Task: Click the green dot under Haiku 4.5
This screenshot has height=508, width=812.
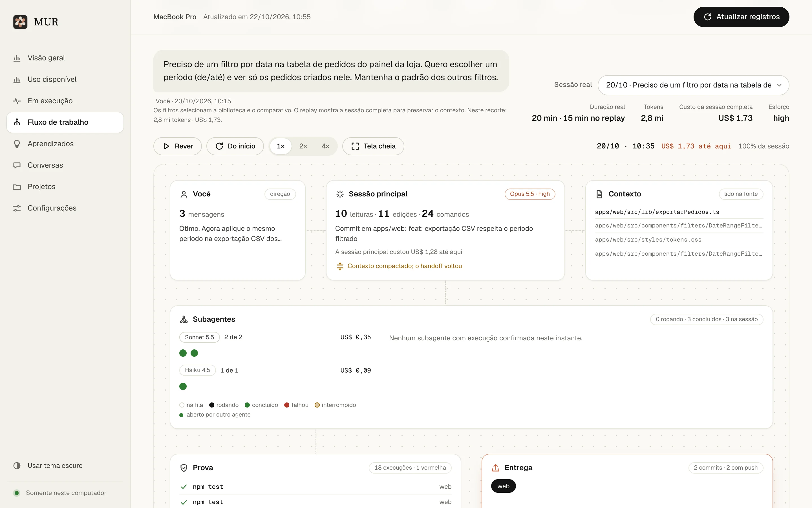Action: [x=183, y=386]
